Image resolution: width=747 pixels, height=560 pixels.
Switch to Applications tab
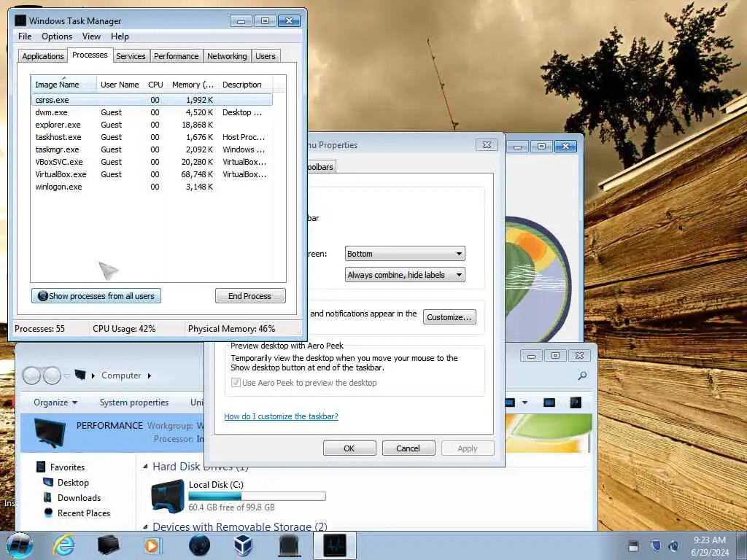[x=43, y=56]
